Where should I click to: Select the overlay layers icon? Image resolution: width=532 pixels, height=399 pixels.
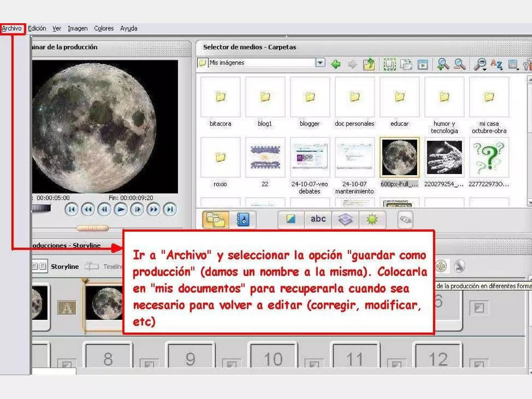[x=345, y=220]
